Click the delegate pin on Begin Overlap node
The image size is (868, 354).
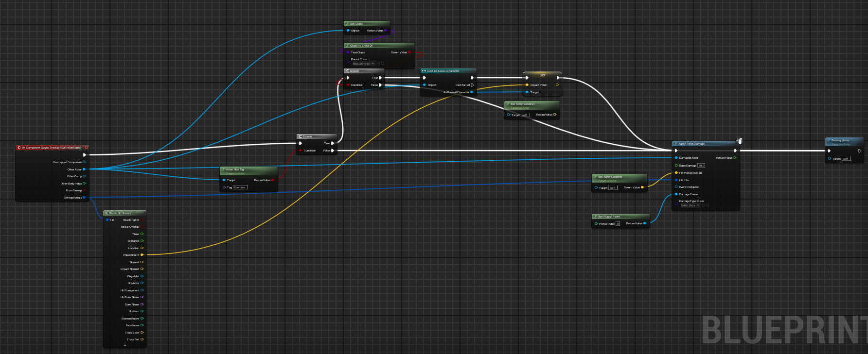click(87, 148)
